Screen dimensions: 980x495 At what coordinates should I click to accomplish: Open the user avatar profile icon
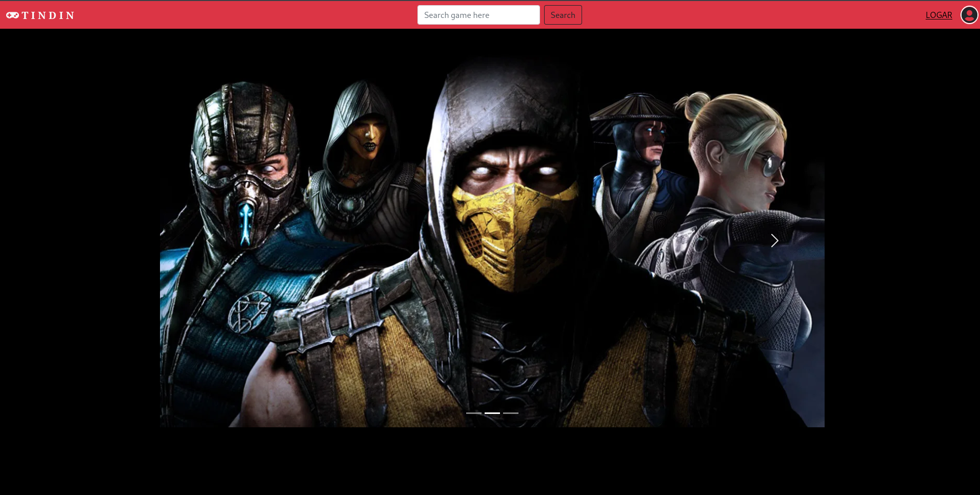[969, 15]
